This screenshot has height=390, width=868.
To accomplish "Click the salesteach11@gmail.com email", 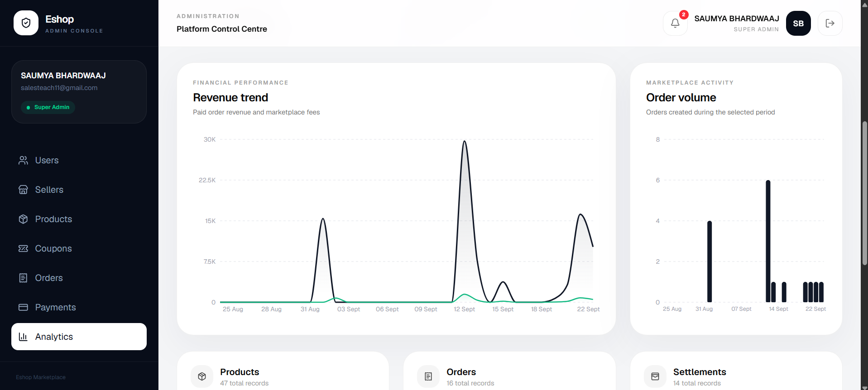I will (59, 88).
